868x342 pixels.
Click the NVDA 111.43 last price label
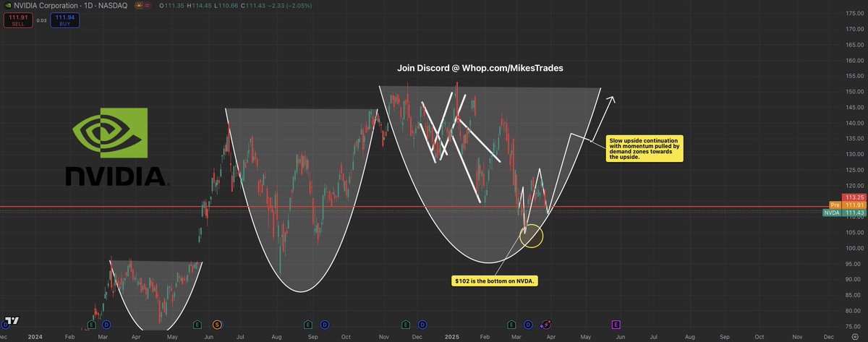(x=843, y=213)
